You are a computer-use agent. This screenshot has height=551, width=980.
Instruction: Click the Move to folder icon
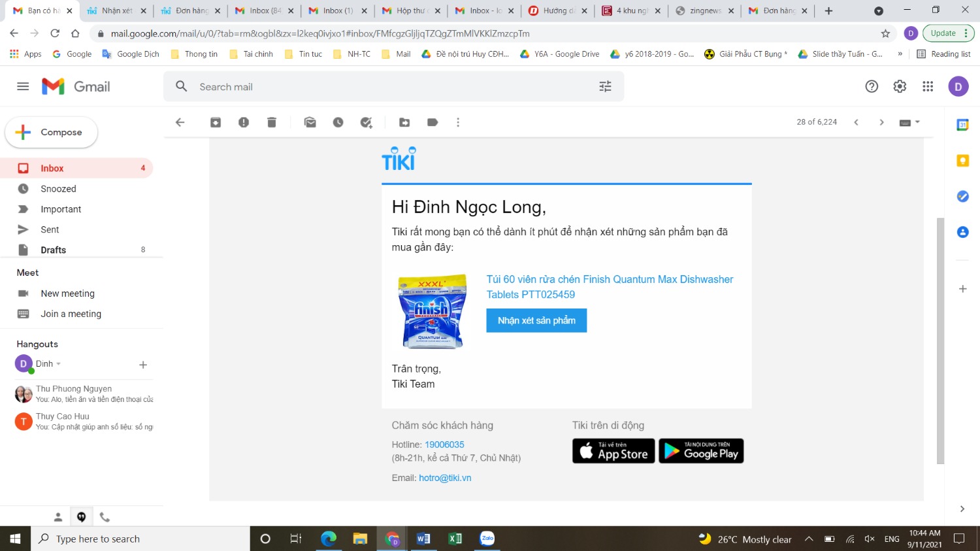coord(404,122)
